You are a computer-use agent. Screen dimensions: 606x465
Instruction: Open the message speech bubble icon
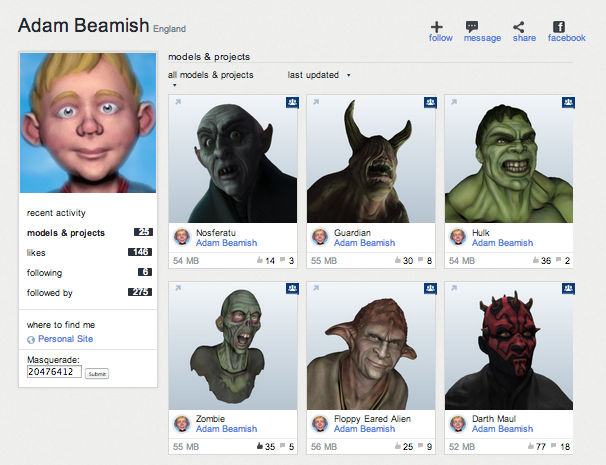click(x=472, y=27)
